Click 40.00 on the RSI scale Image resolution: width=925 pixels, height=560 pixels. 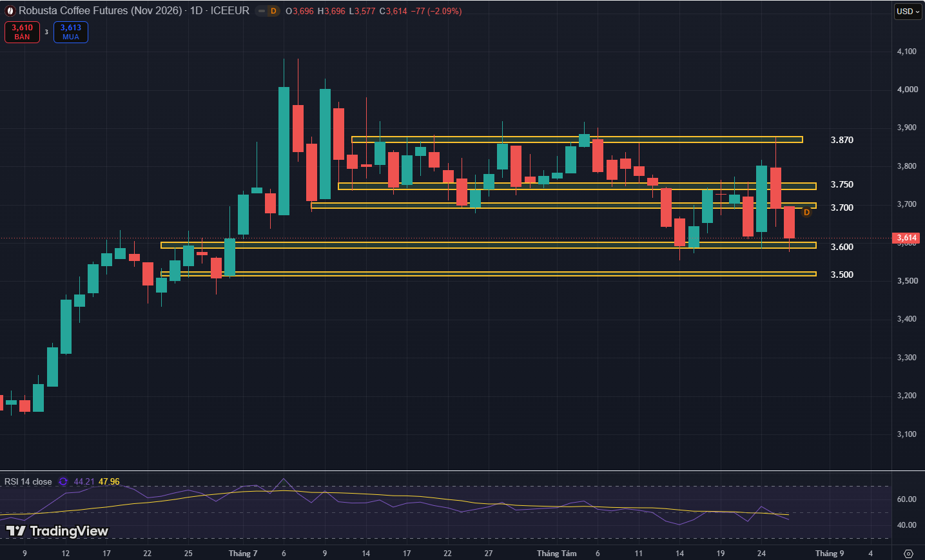[x=907, y=525]
